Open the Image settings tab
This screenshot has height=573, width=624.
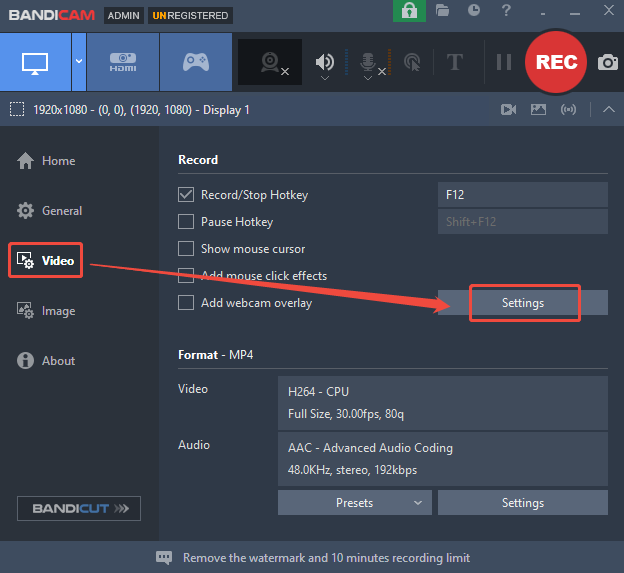46,310
